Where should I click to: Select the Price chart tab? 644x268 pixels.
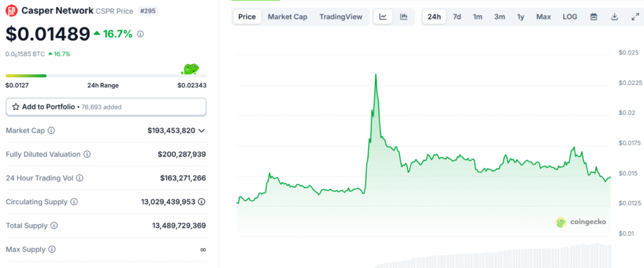tap(247, 17)
